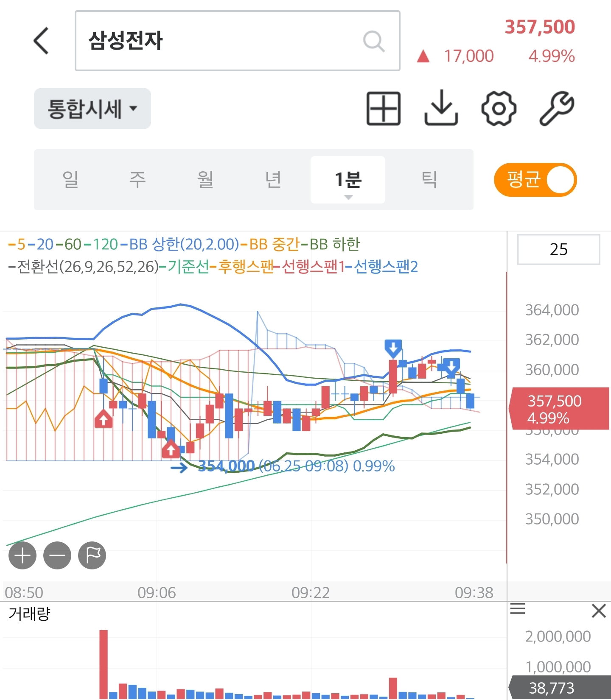
Task: Click the flag marker icon
Action: pos(92,555)
